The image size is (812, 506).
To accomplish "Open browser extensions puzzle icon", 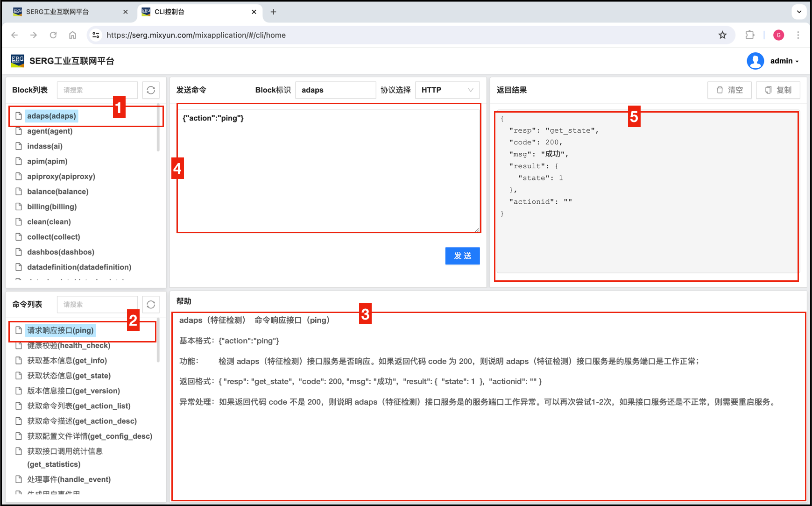I will pos(750,35).
